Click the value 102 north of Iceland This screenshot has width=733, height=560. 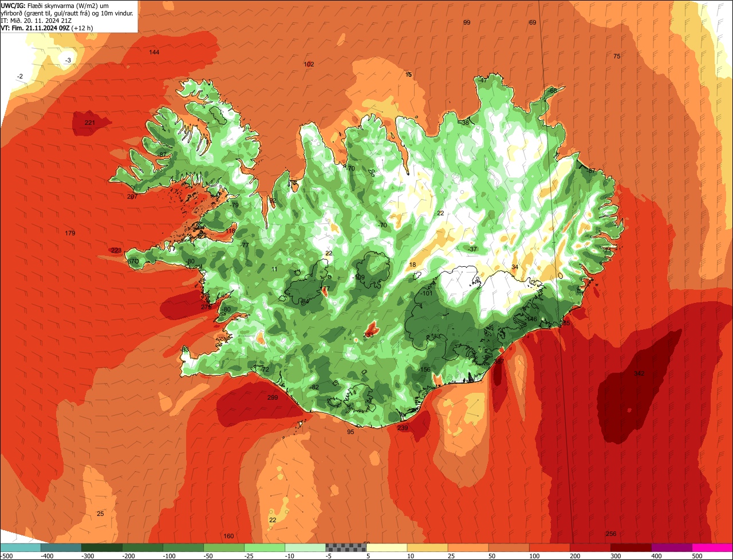[309, 64]
